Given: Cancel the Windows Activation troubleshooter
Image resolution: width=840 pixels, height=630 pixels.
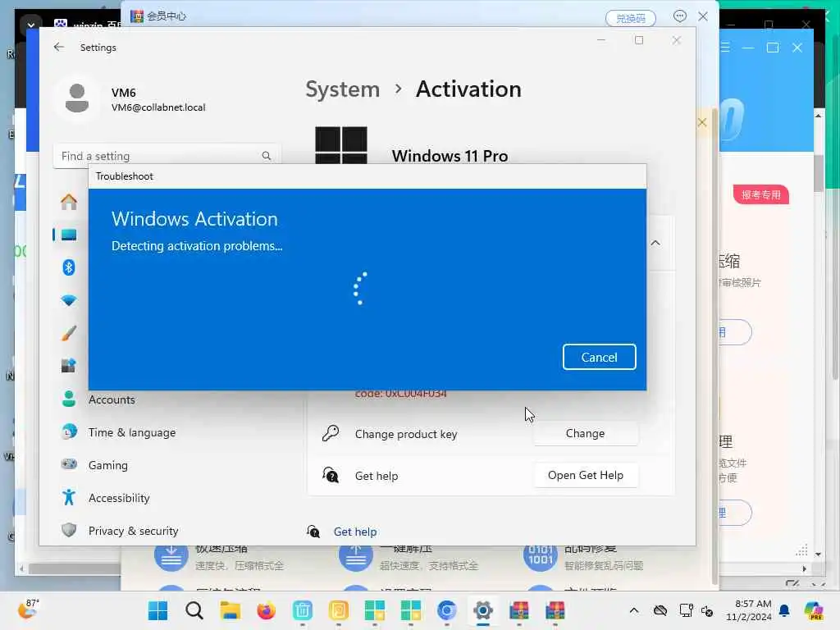Looking at the screenshot, I should (x=599, y=357).
